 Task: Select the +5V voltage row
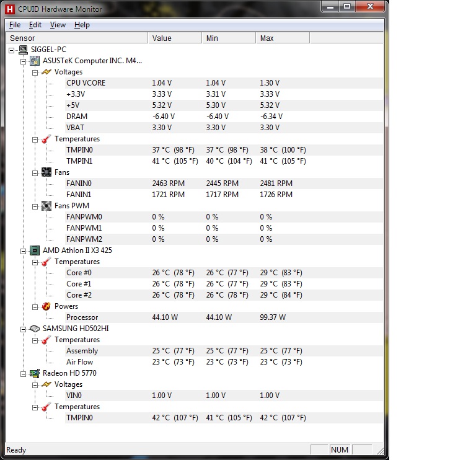224,105
